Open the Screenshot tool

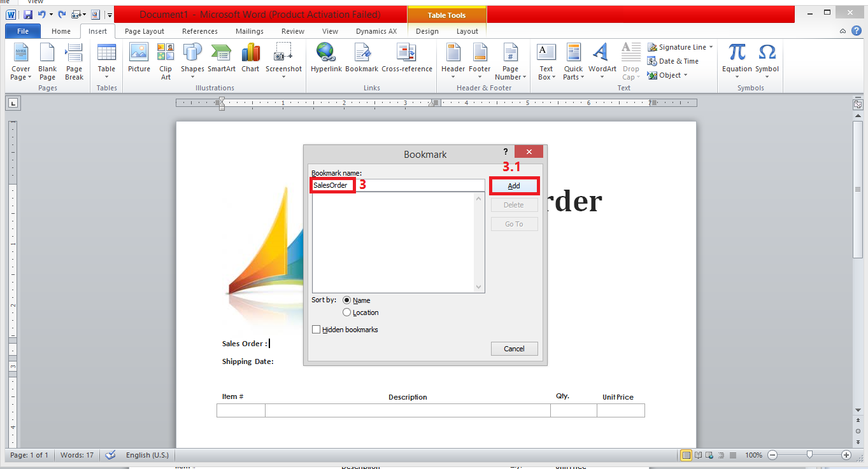[x=283, y=62]
